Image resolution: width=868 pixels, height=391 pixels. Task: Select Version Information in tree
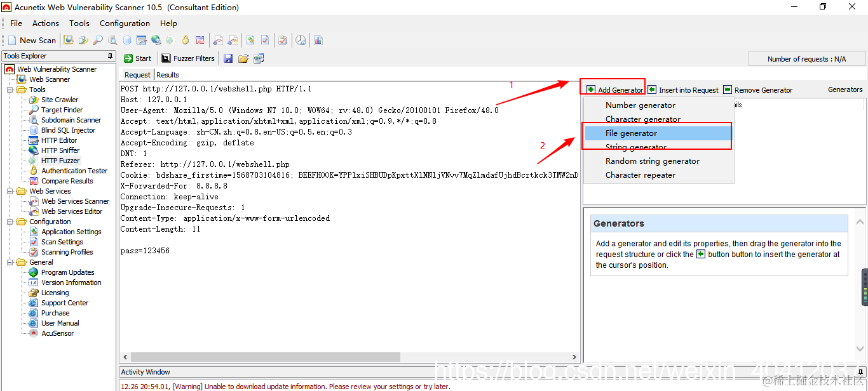pos(71,282)
